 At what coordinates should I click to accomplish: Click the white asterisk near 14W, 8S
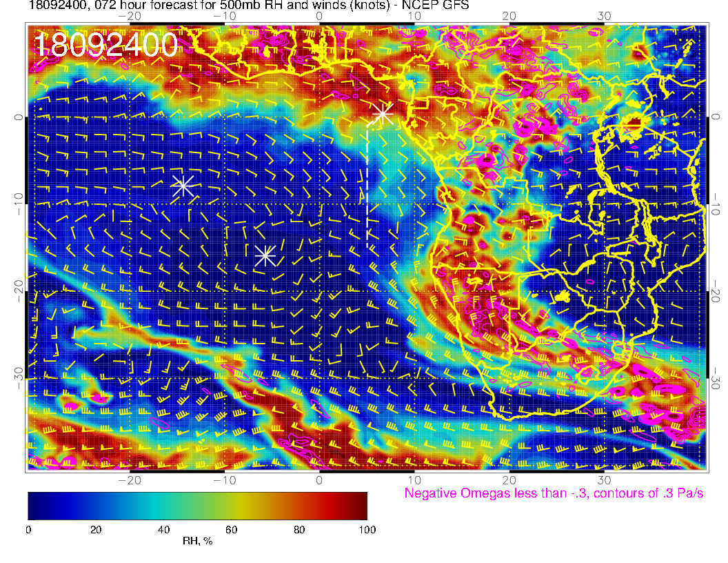click(x=183, y=186)
